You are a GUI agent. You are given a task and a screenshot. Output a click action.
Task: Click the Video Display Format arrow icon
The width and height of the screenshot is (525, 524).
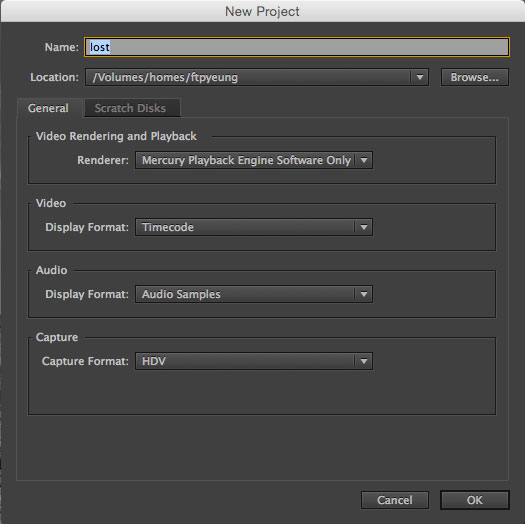(364, 227)
